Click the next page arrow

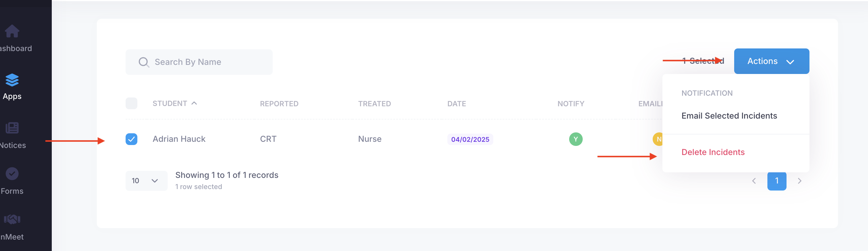click(x=799, y=181)
